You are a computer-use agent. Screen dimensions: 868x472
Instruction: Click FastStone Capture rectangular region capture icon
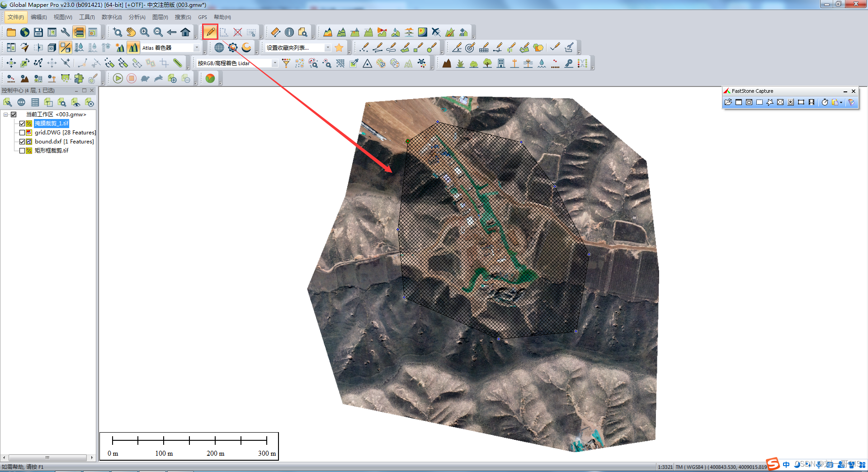click(759, 102)
